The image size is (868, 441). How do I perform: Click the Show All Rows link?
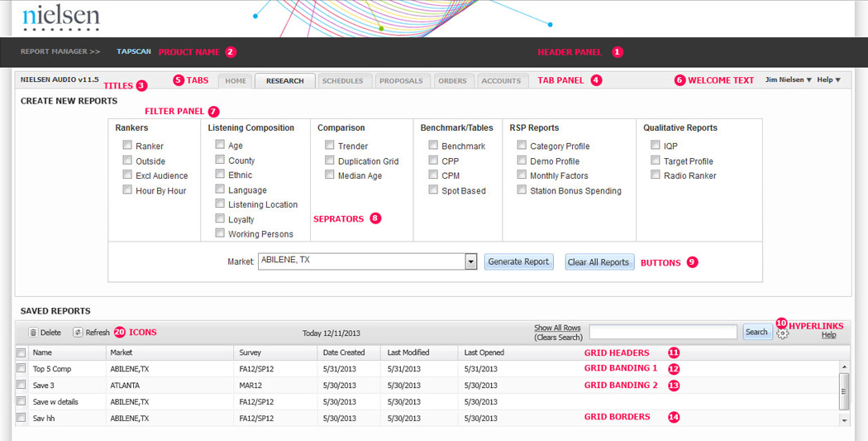click(x=557, y=328)
